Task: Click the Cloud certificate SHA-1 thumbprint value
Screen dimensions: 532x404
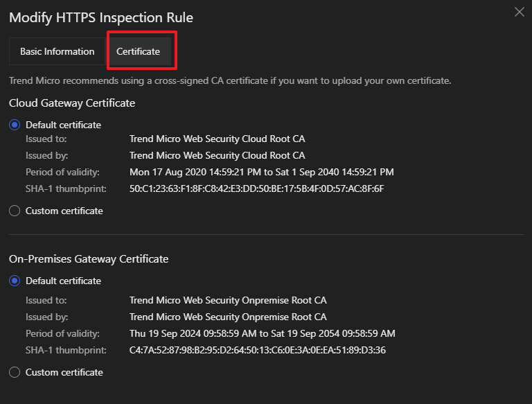Action: (256, 188)
